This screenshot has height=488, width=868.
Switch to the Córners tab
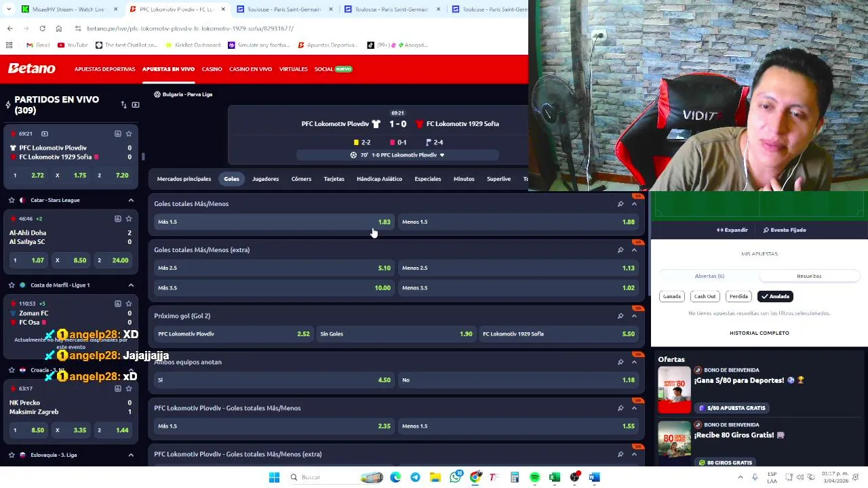click(x=301, y=179)
